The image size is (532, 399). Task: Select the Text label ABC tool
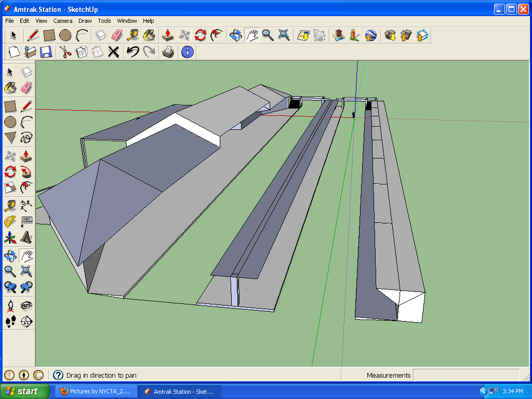point(26,221)
